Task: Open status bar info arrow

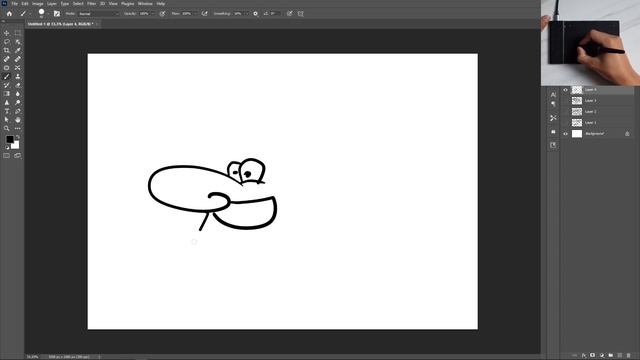Action: [x=99, y=357]
